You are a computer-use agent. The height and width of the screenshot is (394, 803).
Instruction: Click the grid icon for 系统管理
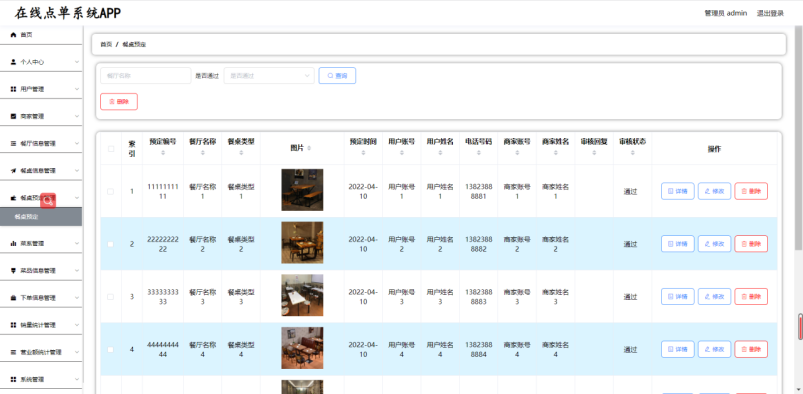(x=13, y=379)
